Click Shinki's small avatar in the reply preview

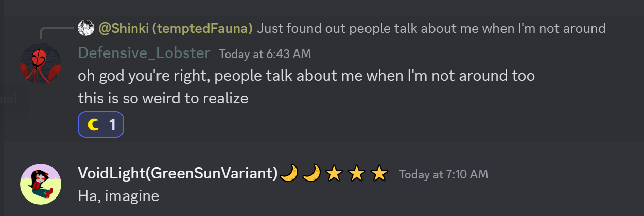(85, 28)
